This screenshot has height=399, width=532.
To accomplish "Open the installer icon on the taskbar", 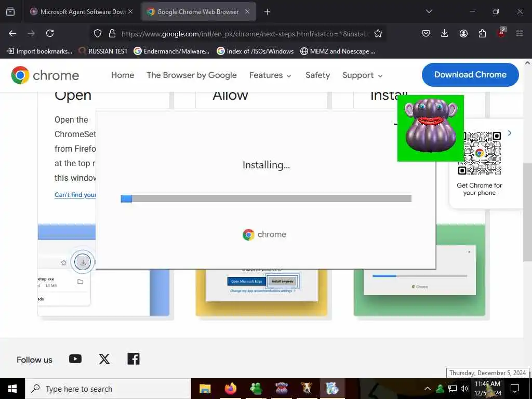I will click(x=332, y=389).
